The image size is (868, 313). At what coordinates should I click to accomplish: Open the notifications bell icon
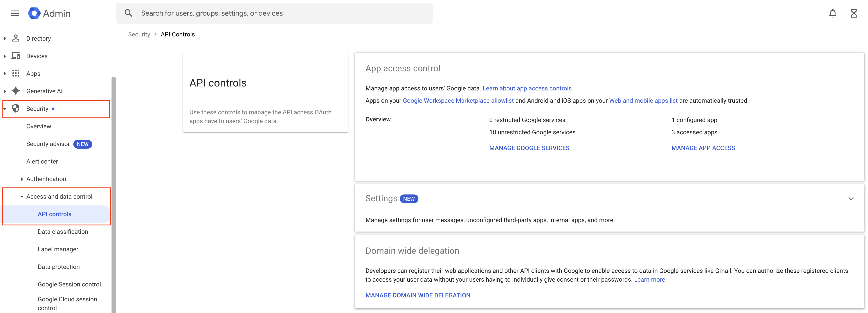(x=832, y=13)
